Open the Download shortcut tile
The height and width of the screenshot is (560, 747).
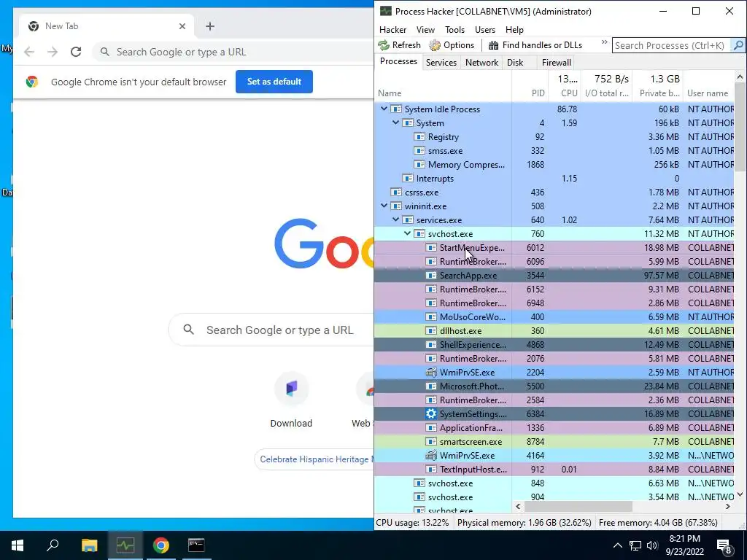click(x=291, y=400)
